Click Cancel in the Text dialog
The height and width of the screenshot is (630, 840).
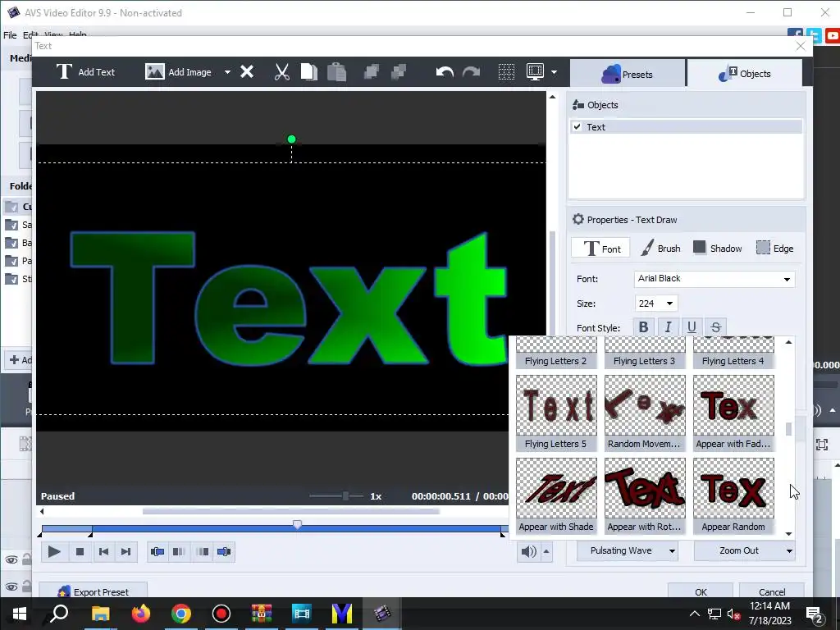(x=772, y=591)
